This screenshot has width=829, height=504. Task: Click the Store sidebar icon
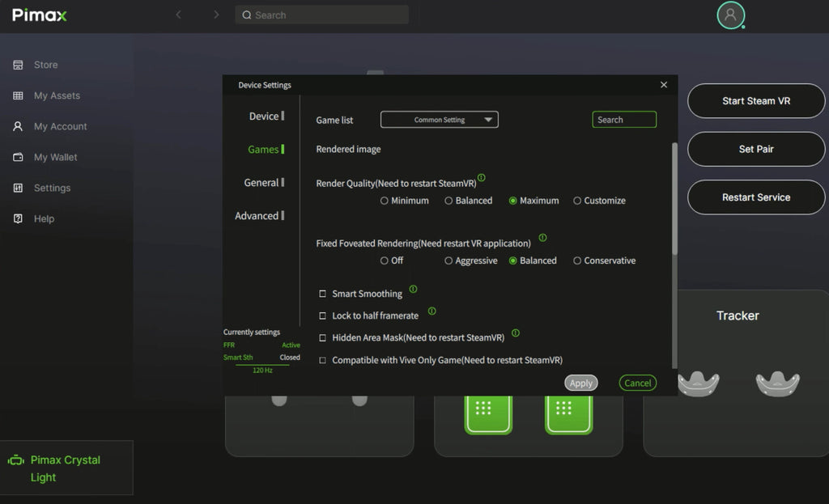pyautogui.click(x=18, y=65)
